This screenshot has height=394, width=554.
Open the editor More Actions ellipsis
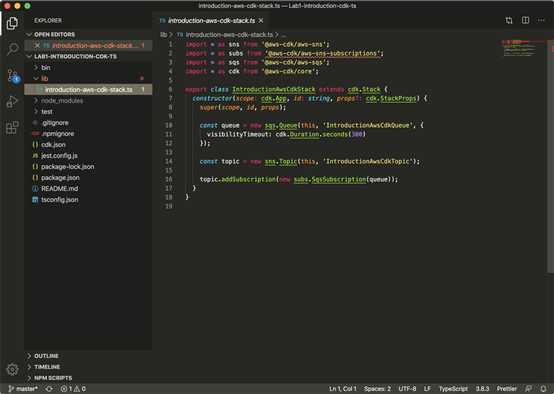pyautogui.click(x=541, y=20)
